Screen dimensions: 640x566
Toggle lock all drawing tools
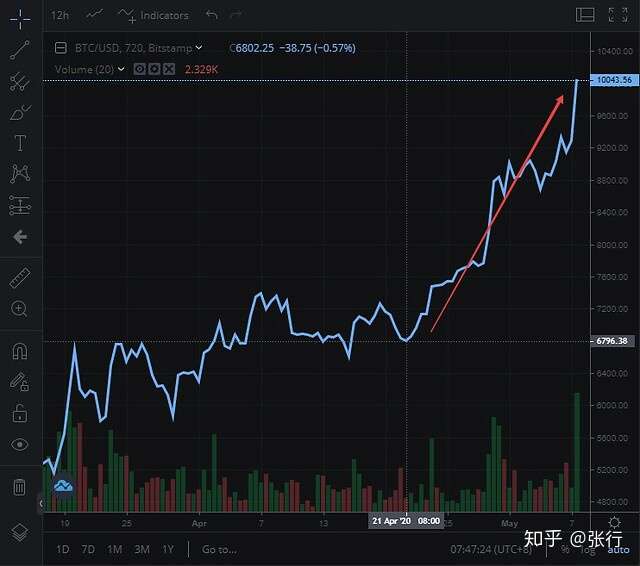coord(20,413)
